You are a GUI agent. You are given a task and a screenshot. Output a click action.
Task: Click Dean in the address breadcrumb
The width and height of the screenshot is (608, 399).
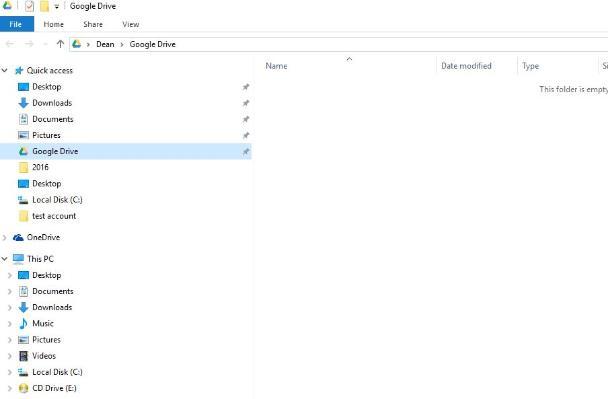(105, 44)
